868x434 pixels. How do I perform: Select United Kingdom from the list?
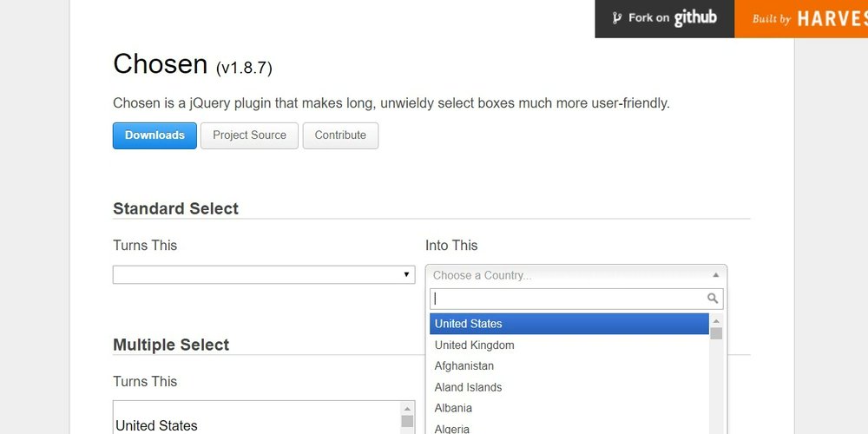569,345
